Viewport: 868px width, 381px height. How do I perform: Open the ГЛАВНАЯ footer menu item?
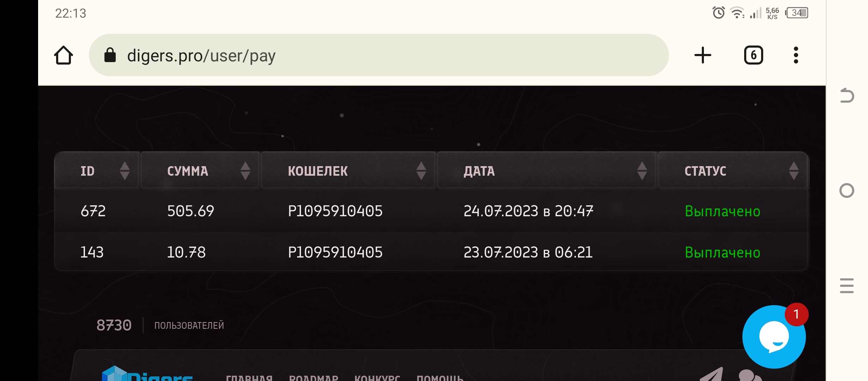point(249,377)
